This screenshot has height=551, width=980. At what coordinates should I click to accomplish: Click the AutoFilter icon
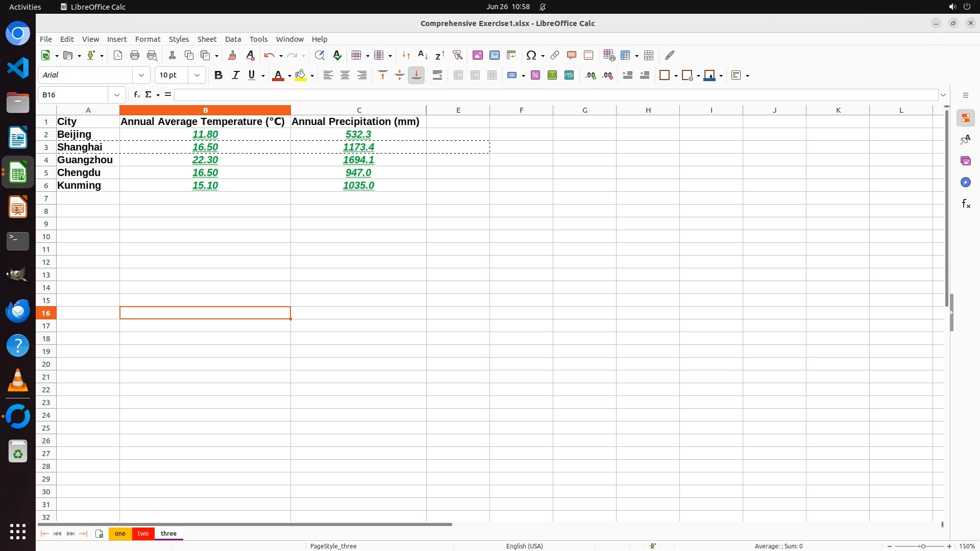[x=457, y=55]
